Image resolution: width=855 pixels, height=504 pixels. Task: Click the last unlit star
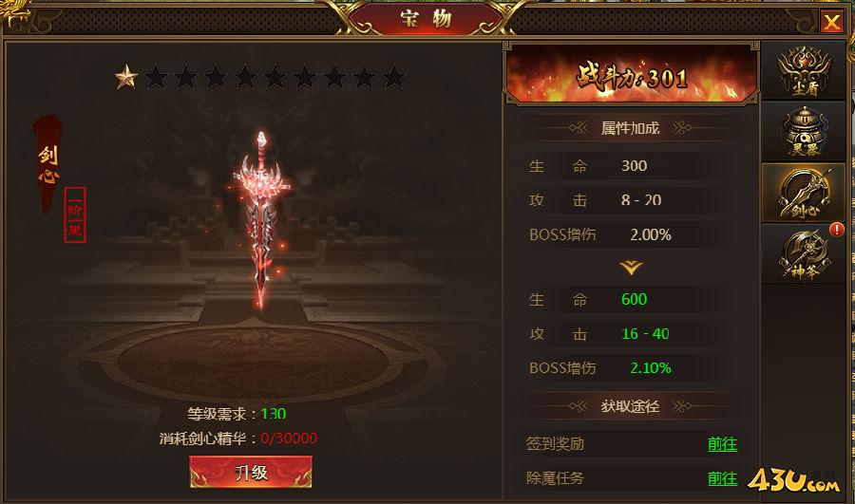pos(393,78)
